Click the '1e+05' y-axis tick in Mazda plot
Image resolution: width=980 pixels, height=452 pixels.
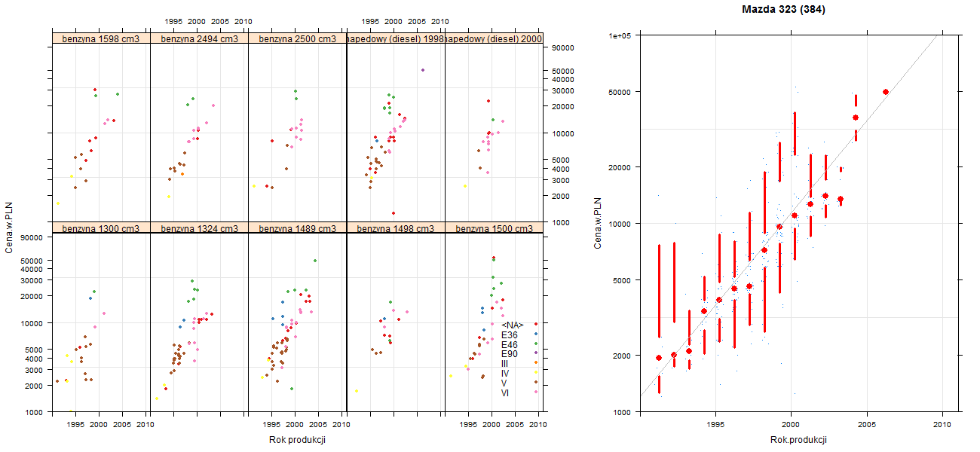pyautogui.click(x=621, y=35)
